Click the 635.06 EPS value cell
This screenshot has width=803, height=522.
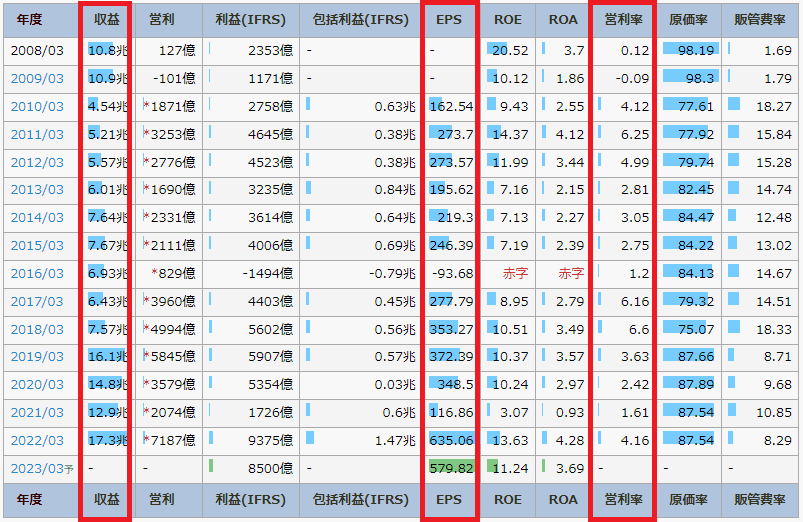coord(451,440)
